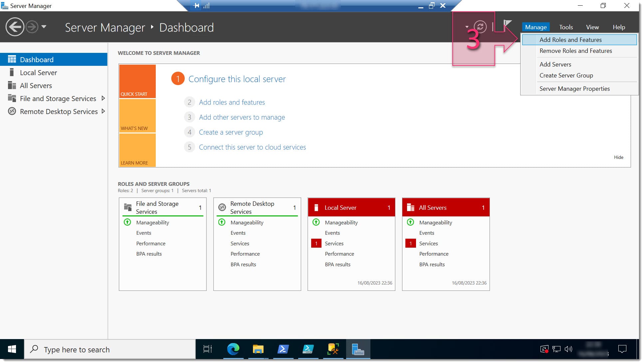Click the red Services alert badge in All Servers

click(x=410, y=243)
